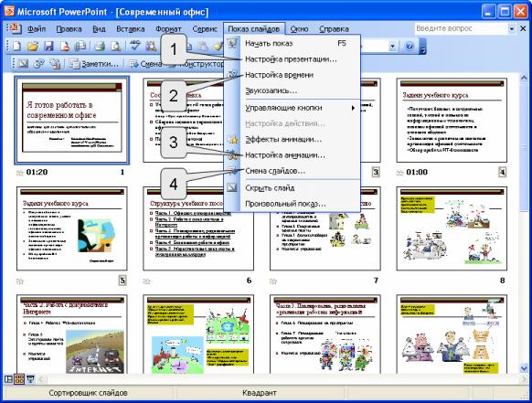This screenshot has height=403, width=532.
Task: Click the PowerPoint document icon beside Файл
Action: [x=15, y=28]
